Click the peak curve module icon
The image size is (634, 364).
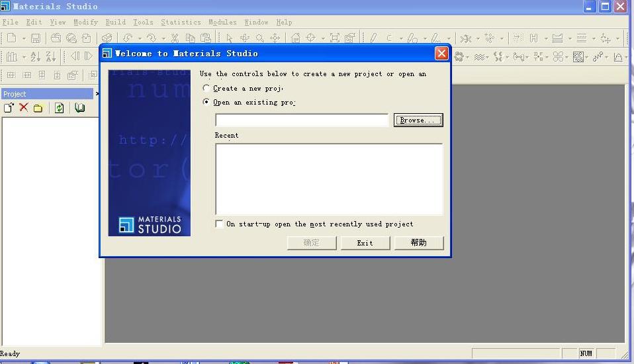click(618, 57)
